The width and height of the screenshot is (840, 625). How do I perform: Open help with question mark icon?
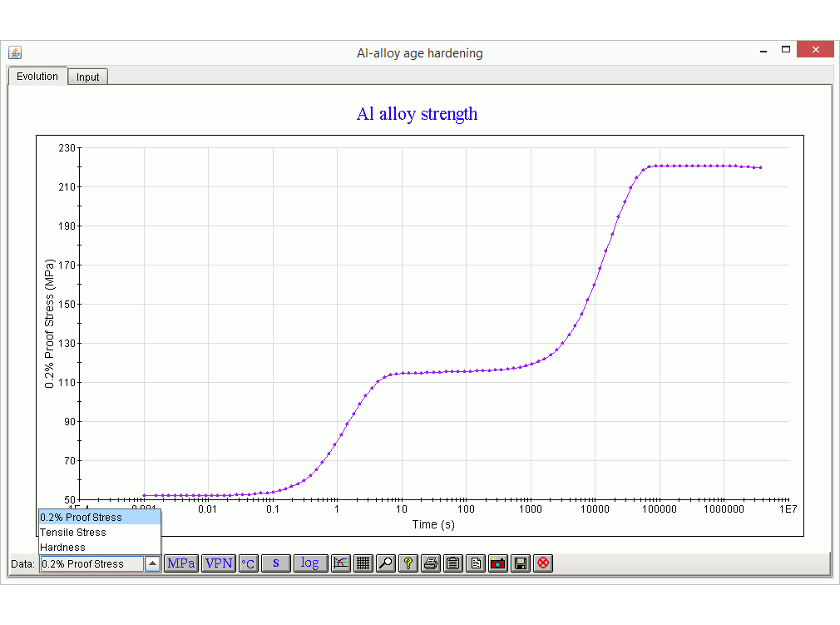408,563
